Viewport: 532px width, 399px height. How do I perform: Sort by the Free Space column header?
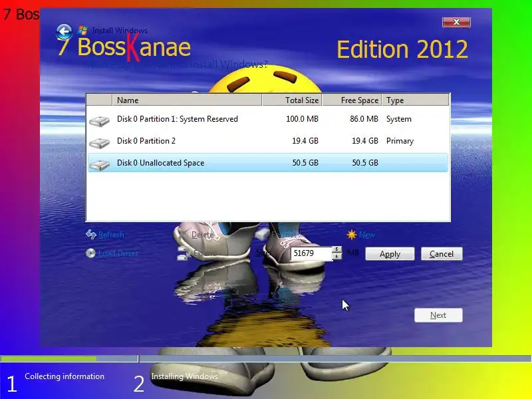(352, 100)
